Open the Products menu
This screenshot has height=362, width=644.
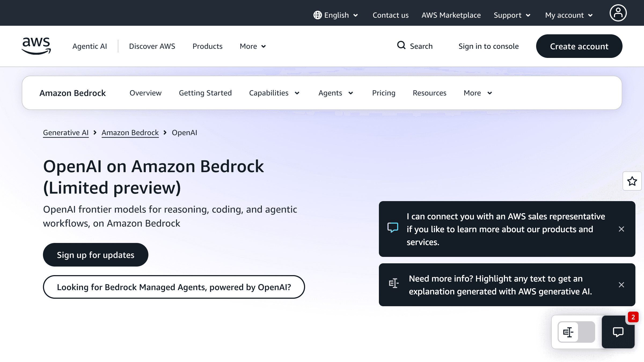tap(207, 46)
